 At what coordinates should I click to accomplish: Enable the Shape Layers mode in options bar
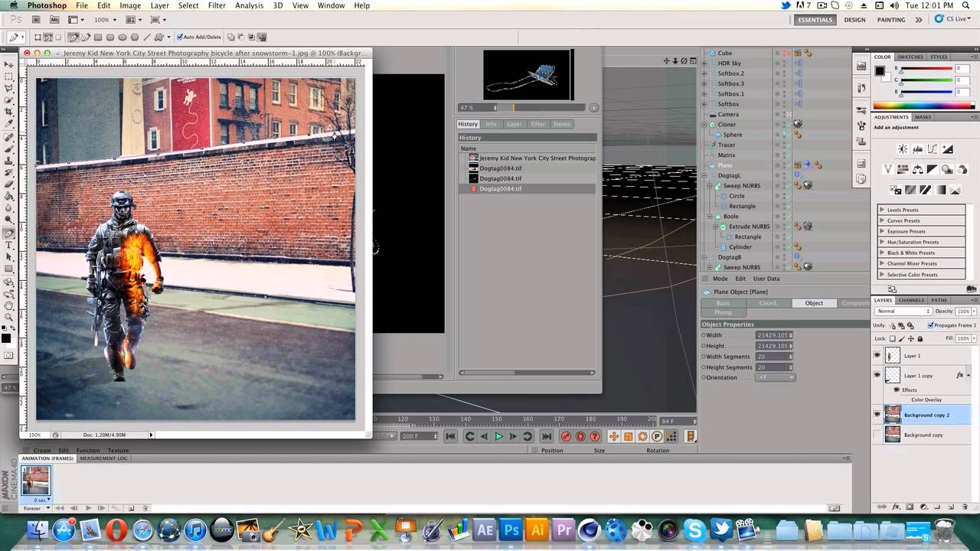(37, 37)
